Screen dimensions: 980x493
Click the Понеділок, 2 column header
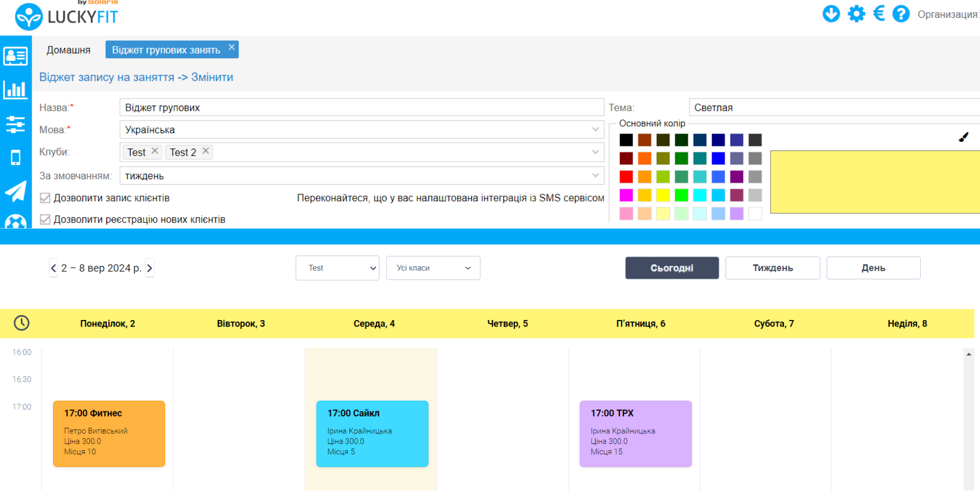108,324
